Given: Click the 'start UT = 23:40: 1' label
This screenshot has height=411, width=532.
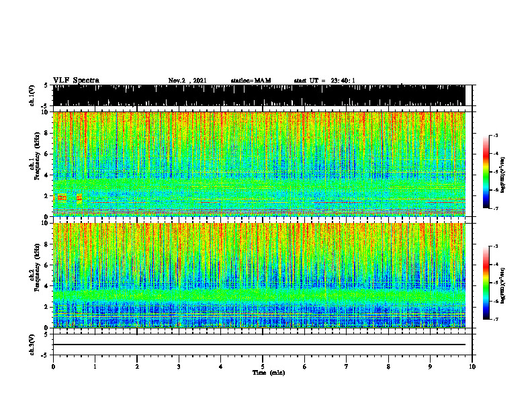Looking at the screenshot, I should click(324, 81).
